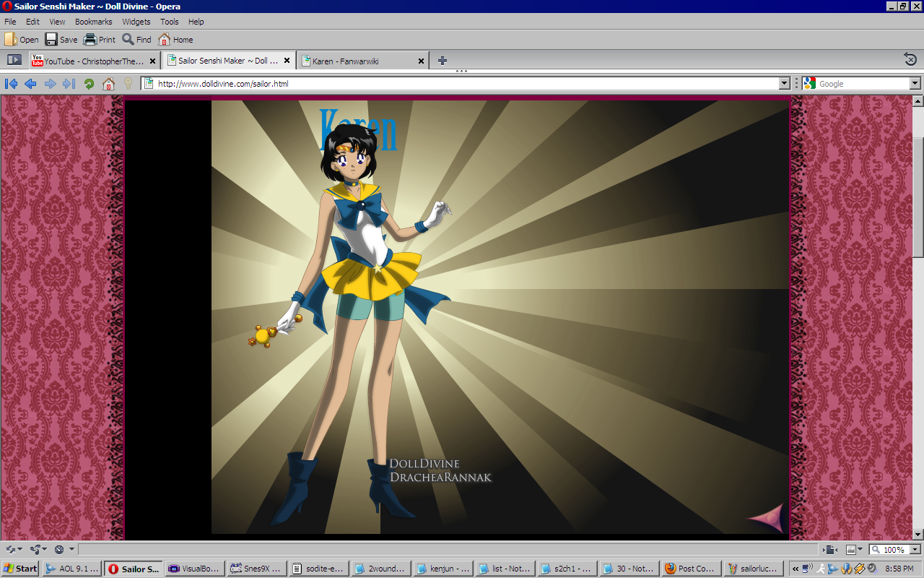Click the Find toolbar button
The width and height of the screenshot is (924, 578).
pos(136,40)
